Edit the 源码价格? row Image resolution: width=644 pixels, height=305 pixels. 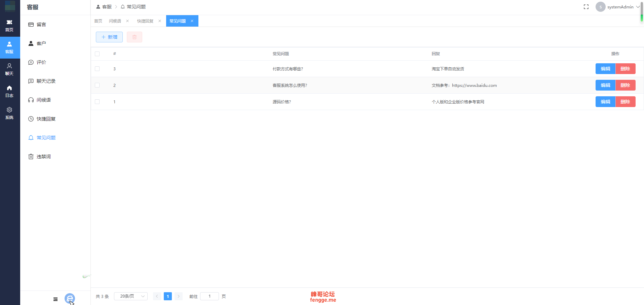605,102
